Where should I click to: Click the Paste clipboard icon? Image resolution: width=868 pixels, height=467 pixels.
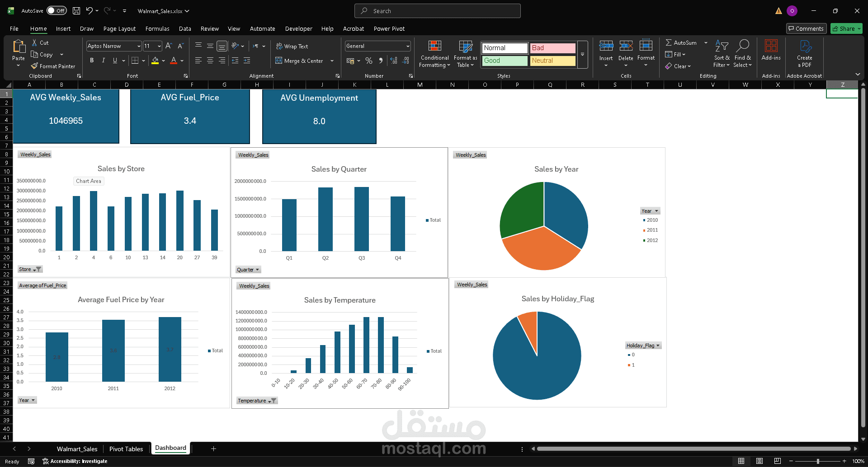point(19,47)
